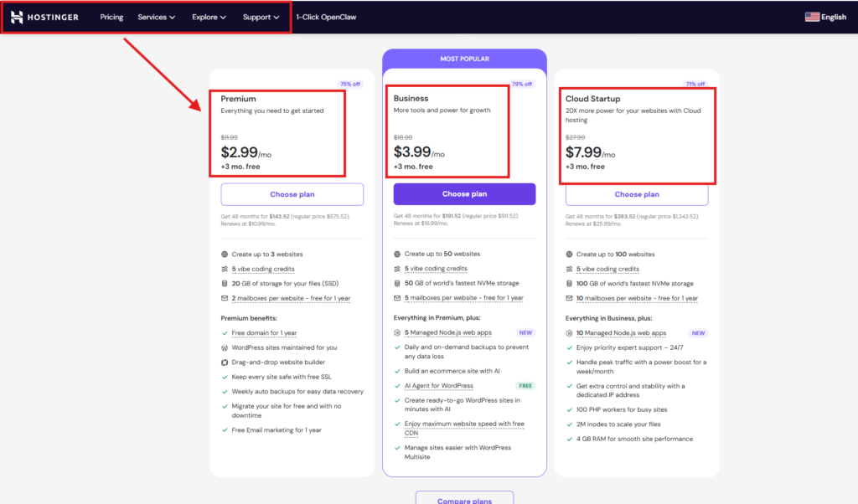858x504 pixels.
Task: Open '5 vibe coding credits' link in Business plan
Action: point(436,269)
